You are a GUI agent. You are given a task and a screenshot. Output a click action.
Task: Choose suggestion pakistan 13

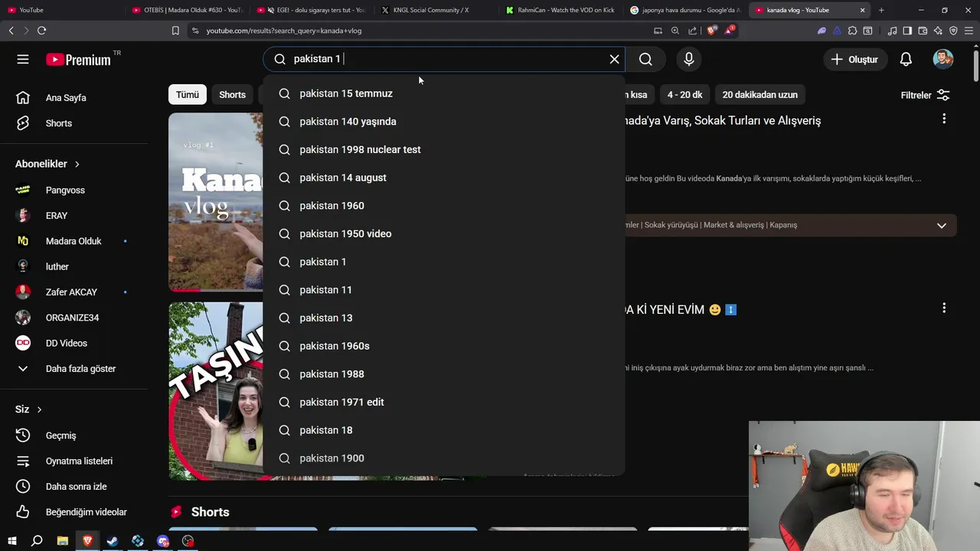(444, 318)
